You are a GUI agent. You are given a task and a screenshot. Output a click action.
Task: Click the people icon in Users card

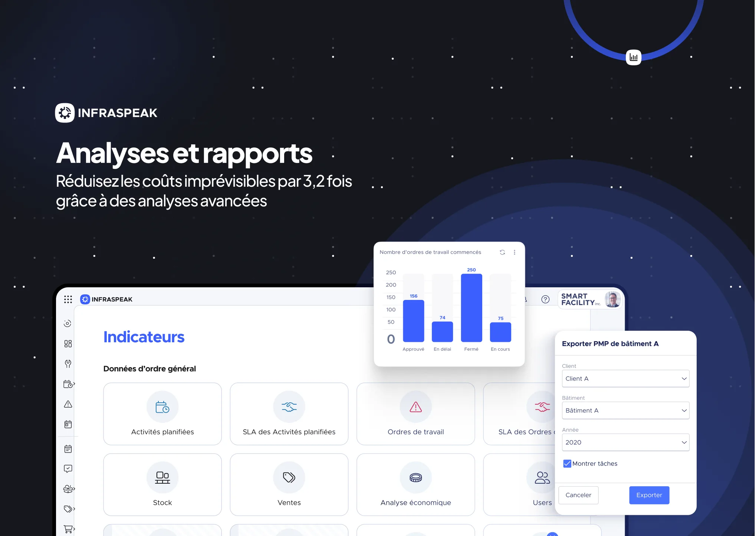(542, 477)
